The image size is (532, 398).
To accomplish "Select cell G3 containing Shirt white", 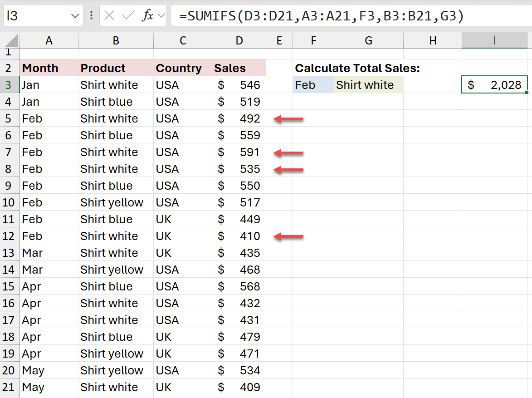I will (368, 85).
